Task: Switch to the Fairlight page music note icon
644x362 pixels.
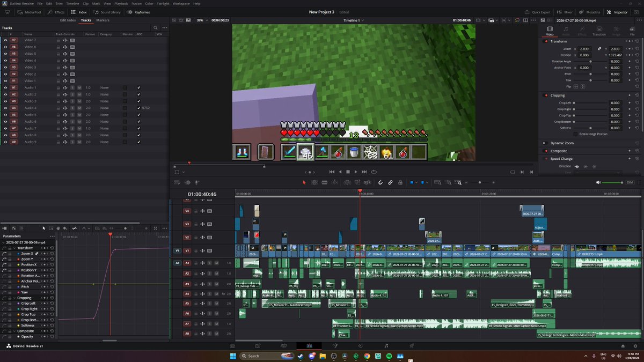Action: coord(386,346)
